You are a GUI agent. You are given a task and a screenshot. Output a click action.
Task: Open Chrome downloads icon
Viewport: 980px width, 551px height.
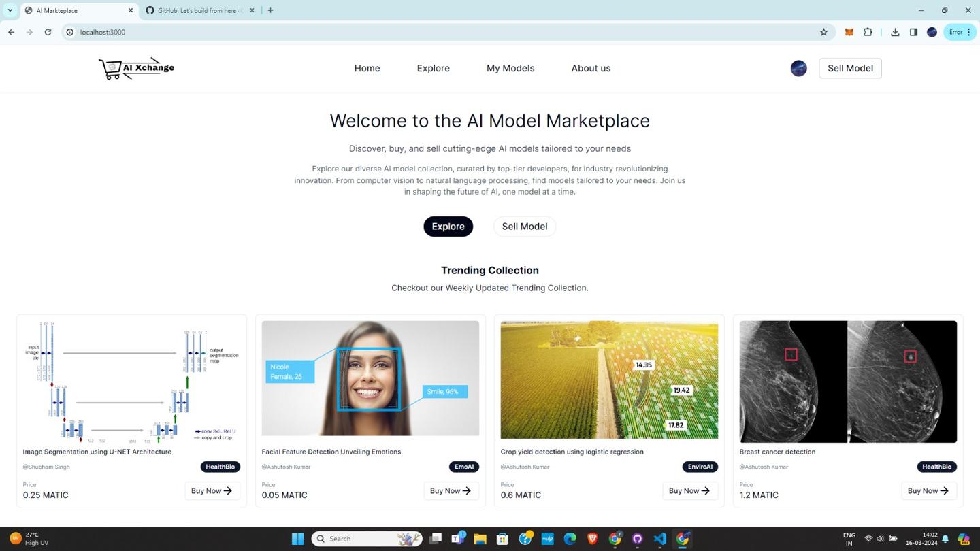pyautogui.click(x=895, y=32)
